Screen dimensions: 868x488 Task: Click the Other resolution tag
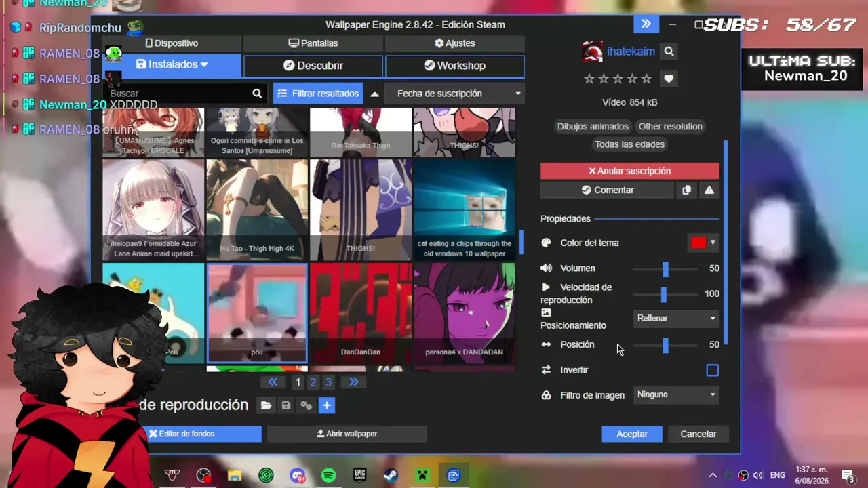click(x=671, y=127)
